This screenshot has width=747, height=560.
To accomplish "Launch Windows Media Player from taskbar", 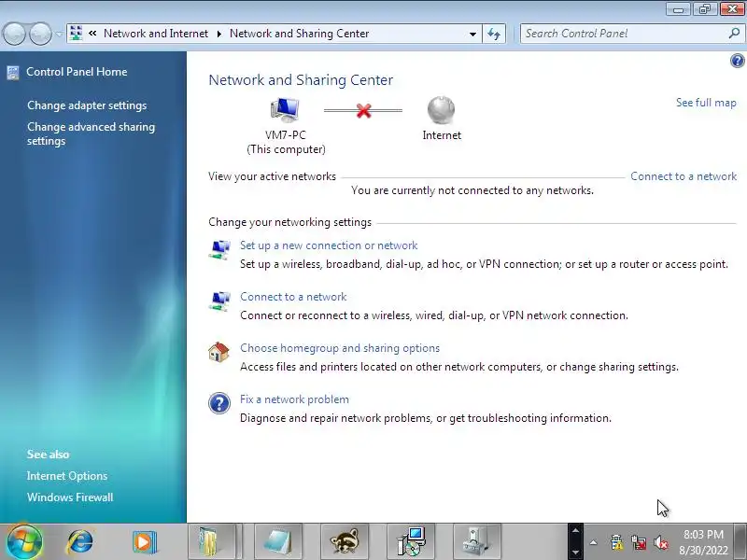I will (144, 542).
